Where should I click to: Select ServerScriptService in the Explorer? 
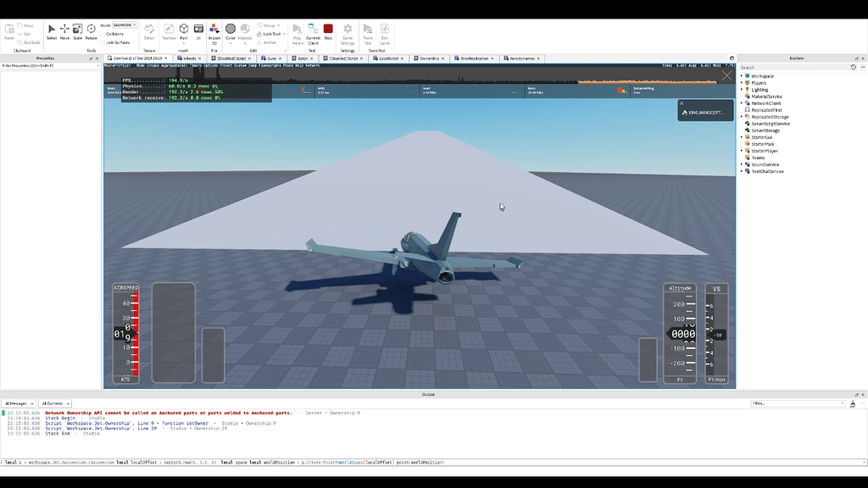[771, 124]
